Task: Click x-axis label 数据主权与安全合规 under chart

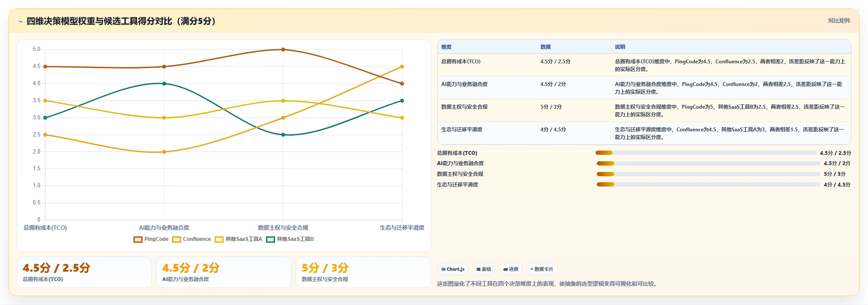Action: click(x=283, y=228)
